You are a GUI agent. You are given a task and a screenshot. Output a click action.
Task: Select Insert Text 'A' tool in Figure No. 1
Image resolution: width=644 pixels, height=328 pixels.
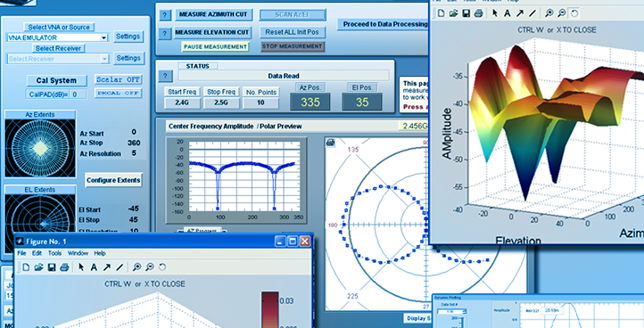pyautogui.click(x=94, y=267)
